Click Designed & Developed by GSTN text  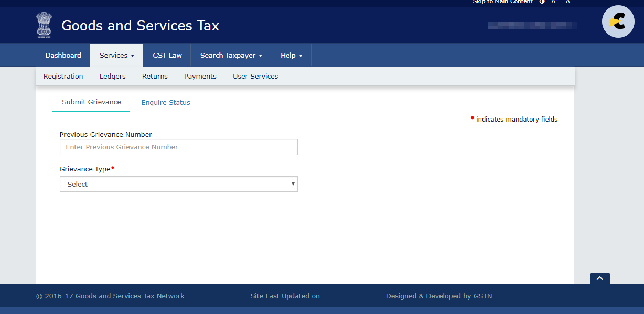439,296
